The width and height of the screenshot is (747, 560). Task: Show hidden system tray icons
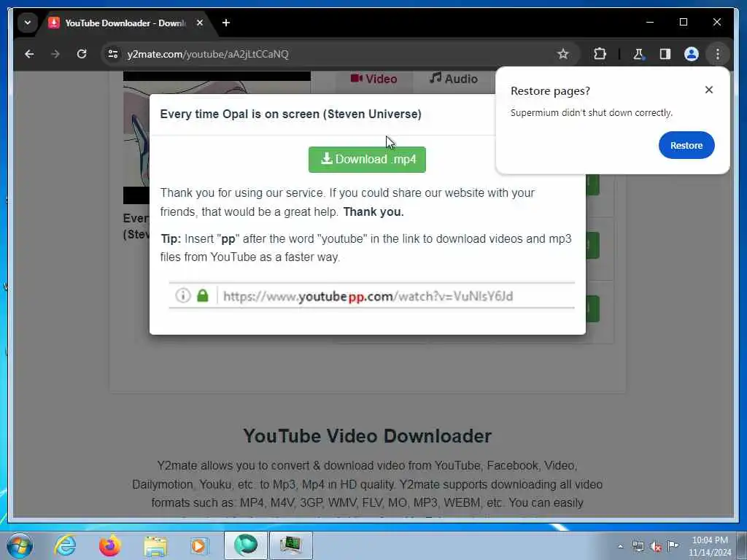coord(620,547)
